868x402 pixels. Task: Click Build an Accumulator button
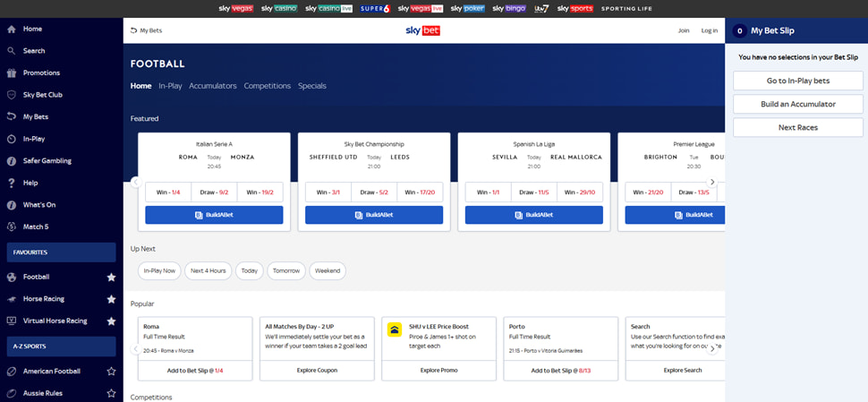[797, 104]
